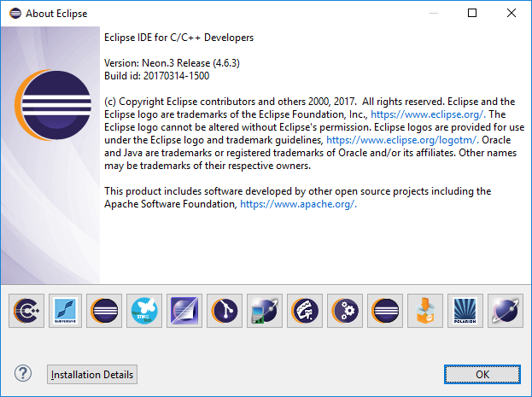532x397 pixels.
Task: Click the Eclipse icon in the title bar
Action: [15, 14]
